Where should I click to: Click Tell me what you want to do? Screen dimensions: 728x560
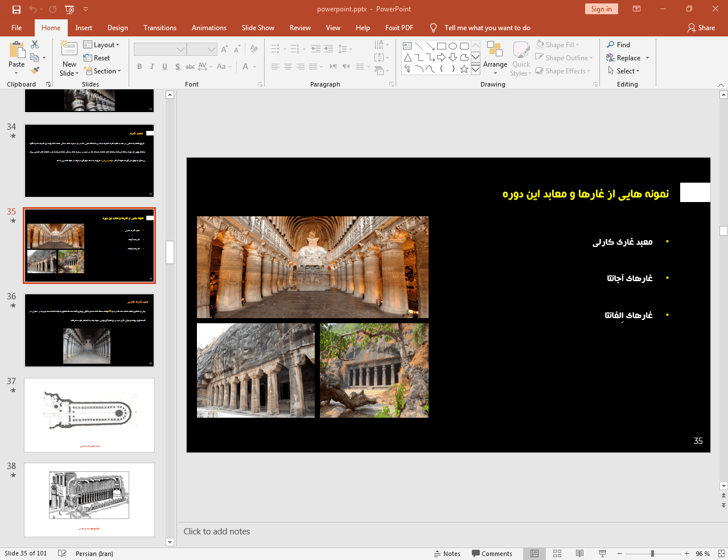pos(487,27)
